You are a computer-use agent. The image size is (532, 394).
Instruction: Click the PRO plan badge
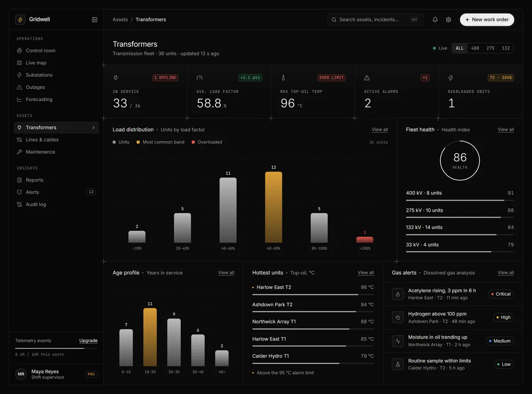(x=91, y=374)
